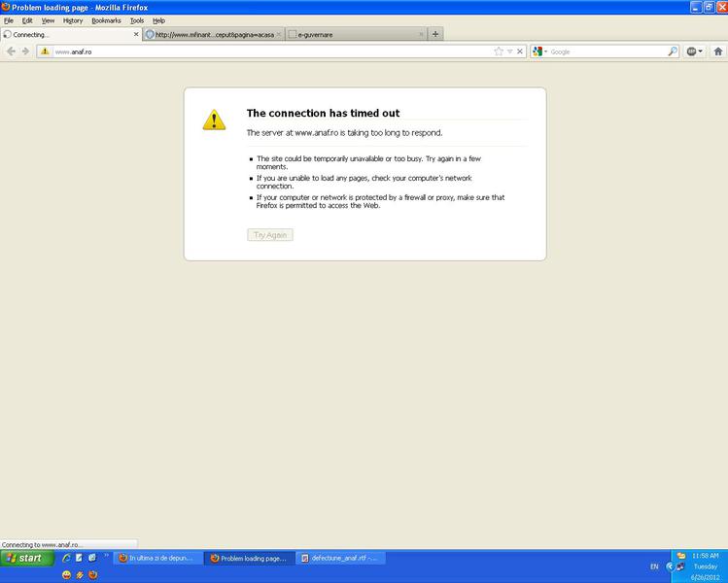Close the mfinante tab

279,34
